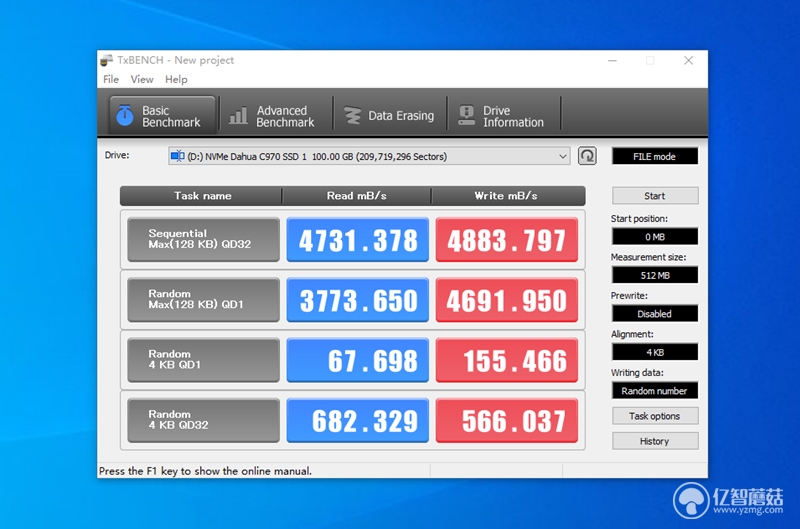This screenshot has width=800, height=529.
Task: Open benchmark History
Action: coord(655,441)
